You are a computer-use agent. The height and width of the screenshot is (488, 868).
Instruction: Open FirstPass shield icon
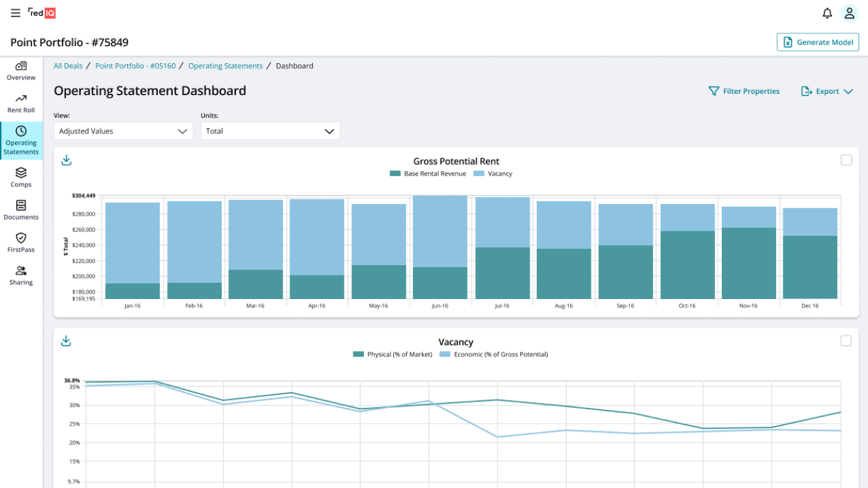[21, 238]
